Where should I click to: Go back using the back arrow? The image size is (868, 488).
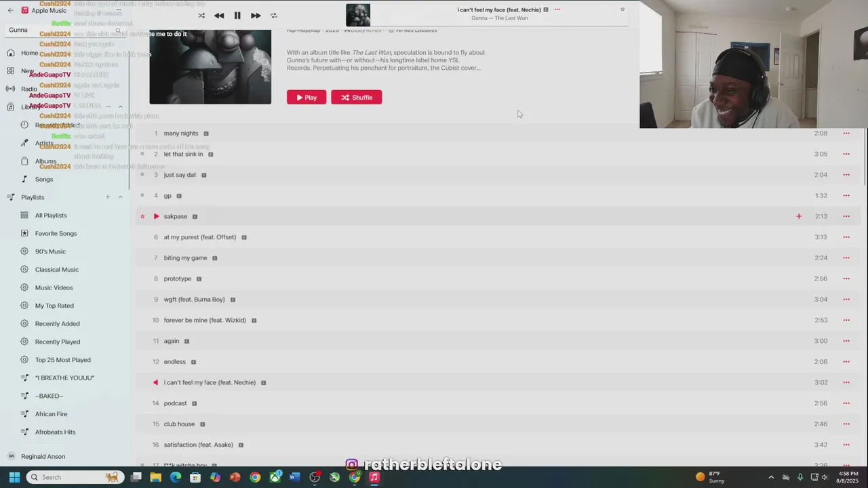coord(10,10)
